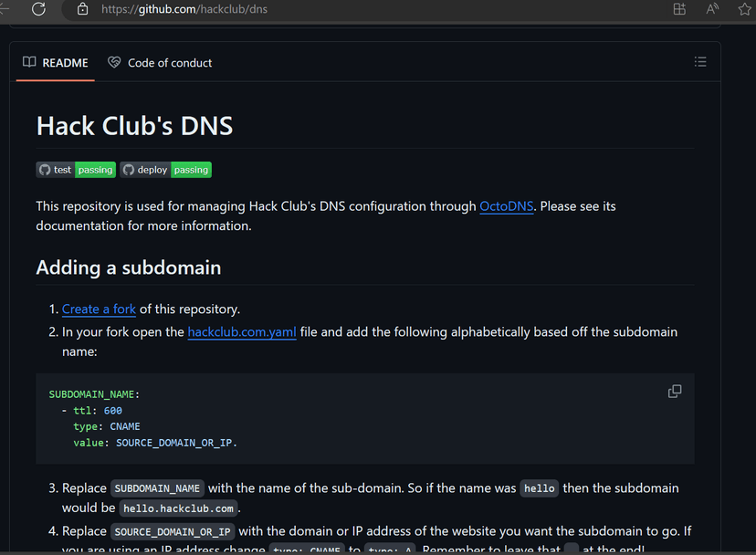Click the heart icon for Code of conduct
The image size is (756, 555).
click(114, 62)
